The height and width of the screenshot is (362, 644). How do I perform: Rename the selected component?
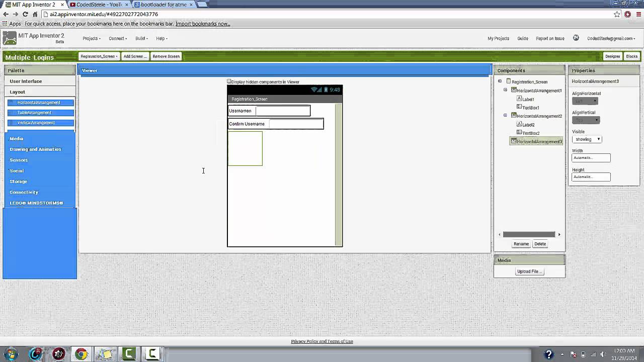tap(521, 244)
